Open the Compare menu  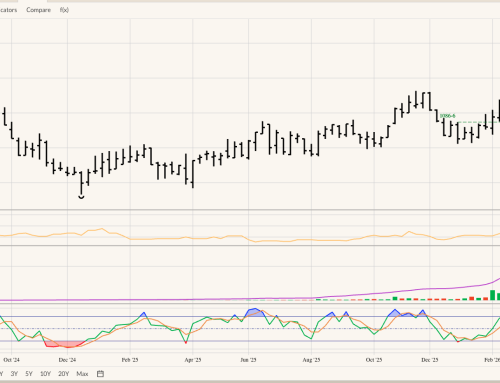pos(38,10)
